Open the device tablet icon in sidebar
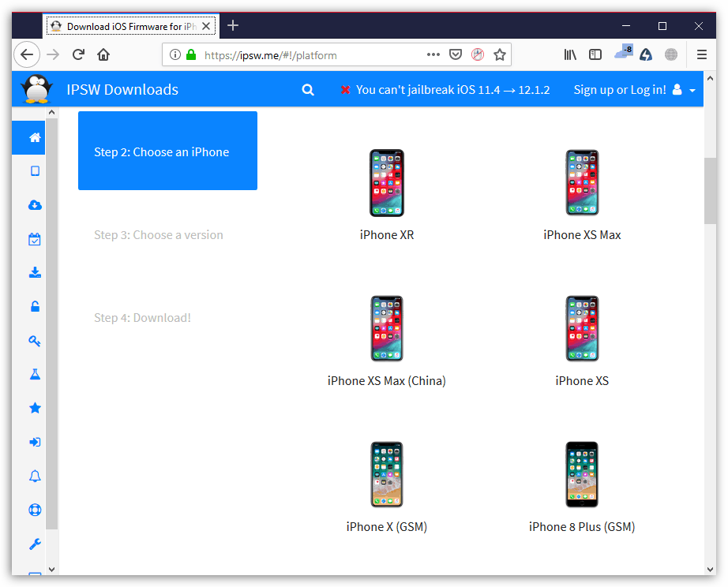Screen dimensions: 728x587 (35, 171)
